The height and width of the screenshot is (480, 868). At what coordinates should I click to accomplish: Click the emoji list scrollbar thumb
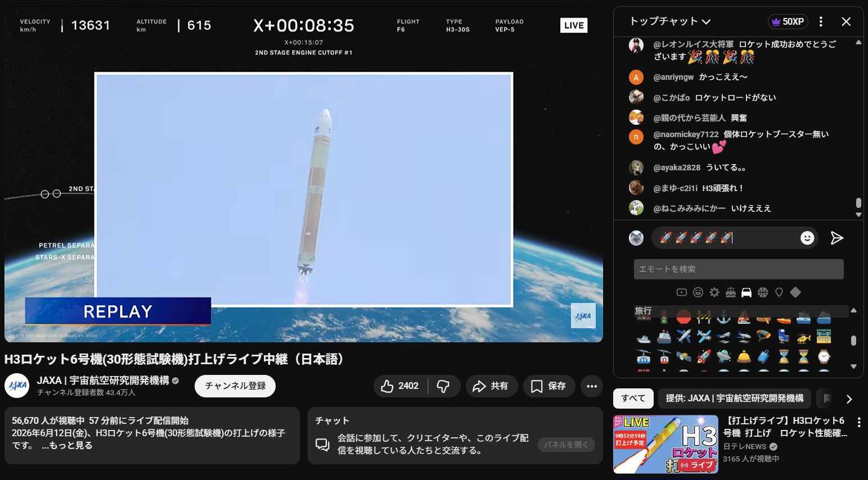point(853,341)
